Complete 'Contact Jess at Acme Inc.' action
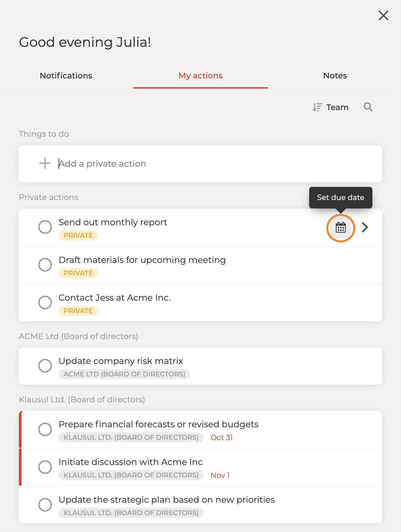Screen dimensions: 401x532 (x=45, y=302)
